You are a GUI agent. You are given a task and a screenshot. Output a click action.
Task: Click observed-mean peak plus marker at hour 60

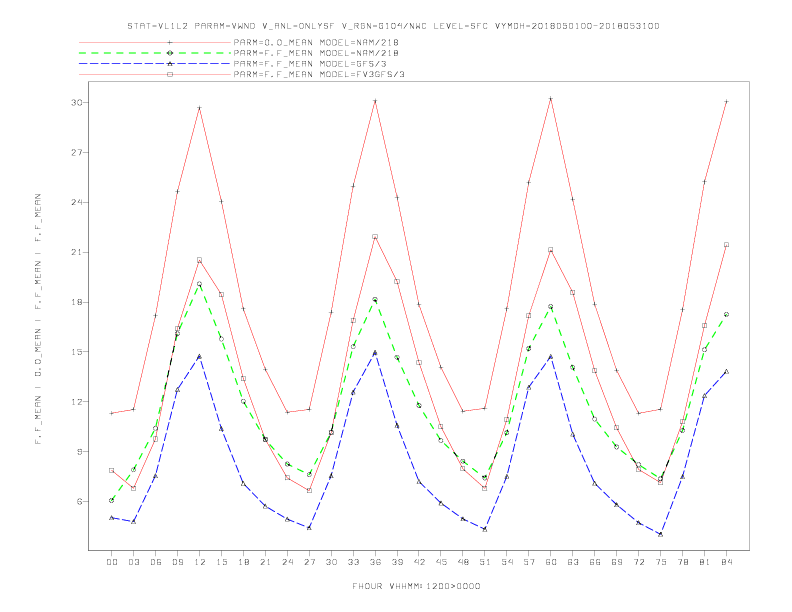pyautogui.click(x=551, y=98)
